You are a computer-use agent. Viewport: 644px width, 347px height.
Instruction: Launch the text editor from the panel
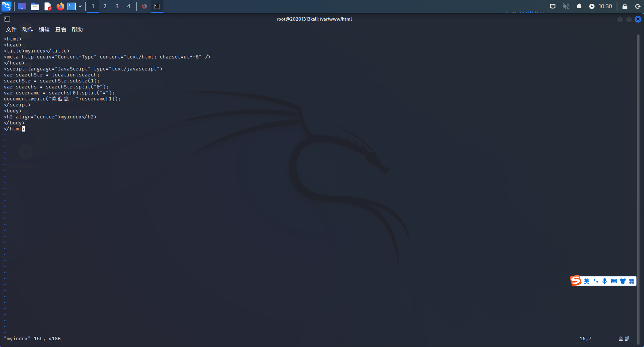point(48,6)
